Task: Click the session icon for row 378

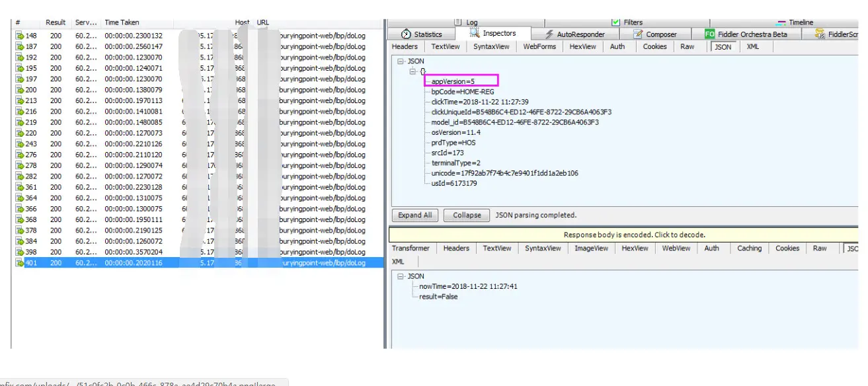Action: point(20,231)
